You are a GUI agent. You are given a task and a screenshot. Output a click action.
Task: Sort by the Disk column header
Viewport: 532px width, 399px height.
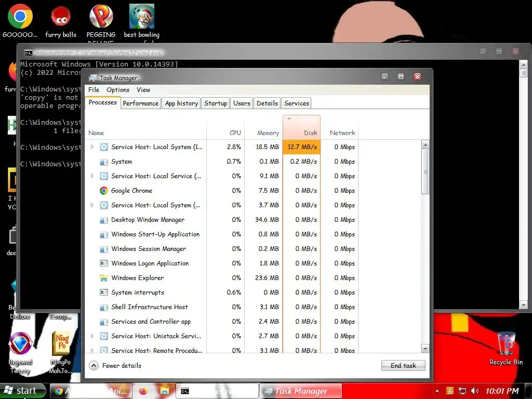pyautogui.click(x=302, y=127)
